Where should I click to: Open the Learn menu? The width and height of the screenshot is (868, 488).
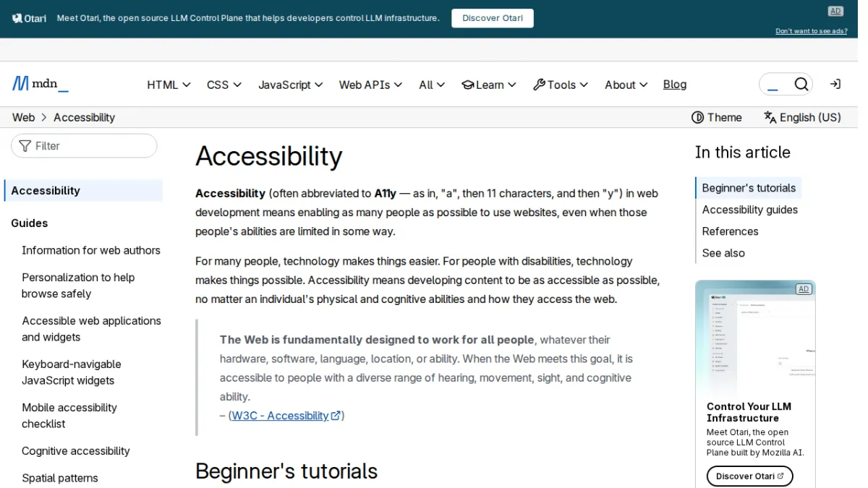pos(489,85)
